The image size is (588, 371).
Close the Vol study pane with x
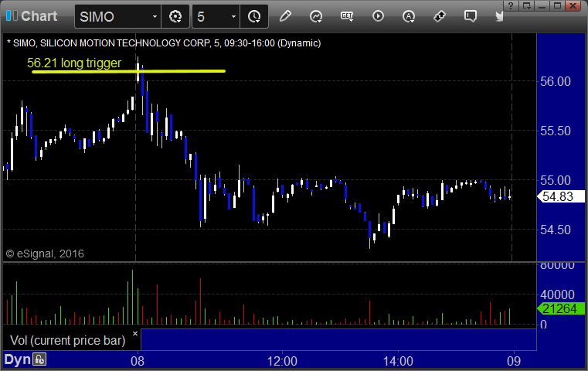pyautogui.click(x=135, y=333)
